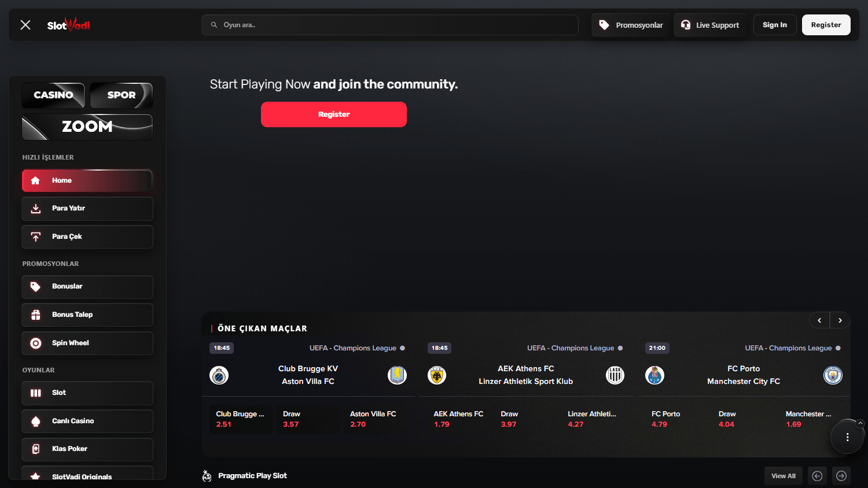Open Para Çek withdrawal option

87,237
